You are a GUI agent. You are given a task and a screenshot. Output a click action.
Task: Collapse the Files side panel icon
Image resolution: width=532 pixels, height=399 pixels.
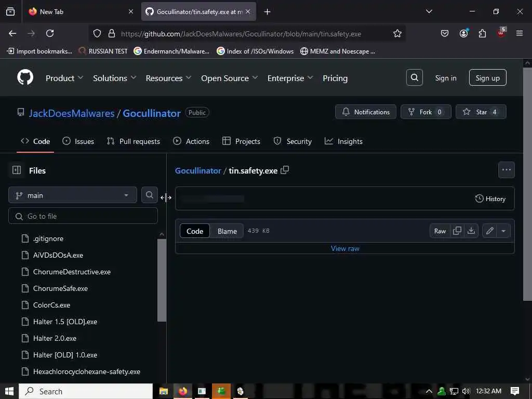tap(17, 170)
